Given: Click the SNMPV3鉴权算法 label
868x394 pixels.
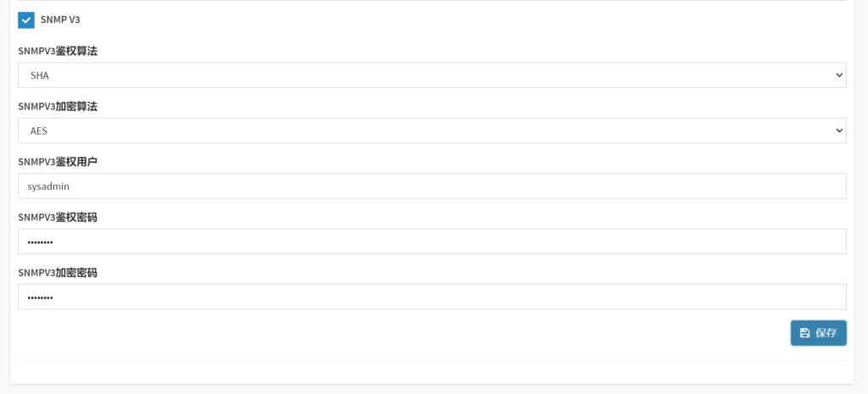Looking at the screenshot, I should tap(58, 51).
